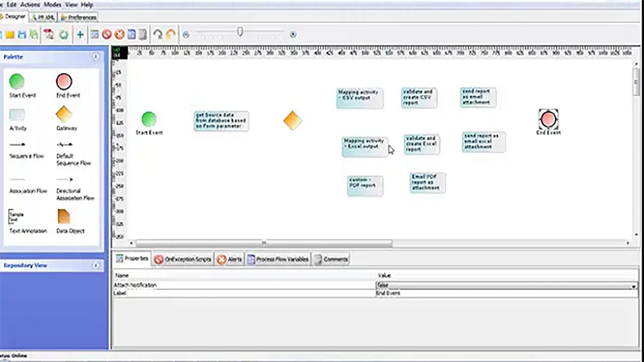Click the green refresh icon in toolbar
The width and height of the screenshot is (644, 362).
coord(64,35)
